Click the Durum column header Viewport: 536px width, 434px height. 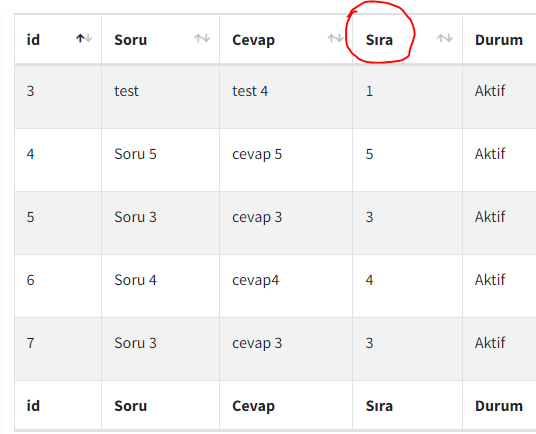coord(499,40)
